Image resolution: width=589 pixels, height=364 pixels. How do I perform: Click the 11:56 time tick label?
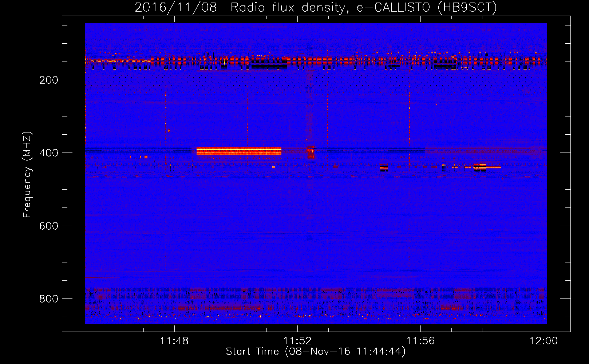pyautogui.click(x=420, y=341)
